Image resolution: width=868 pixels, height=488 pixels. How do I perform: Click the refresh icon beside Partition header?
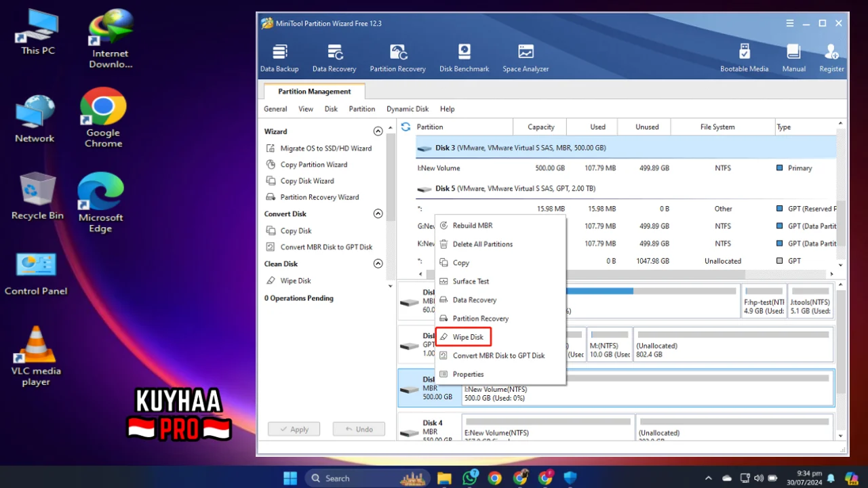[406, 127]
